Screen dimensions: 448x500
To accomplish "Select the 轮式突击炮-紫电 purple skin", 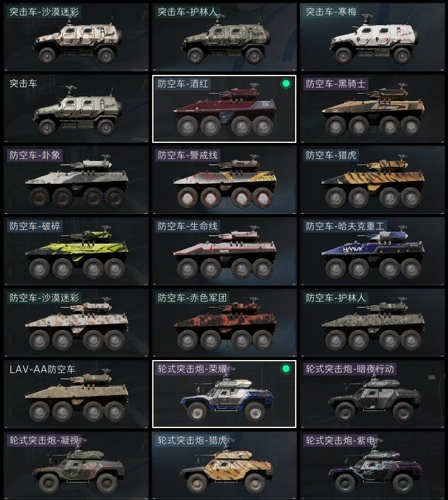I will coord(372,465).
